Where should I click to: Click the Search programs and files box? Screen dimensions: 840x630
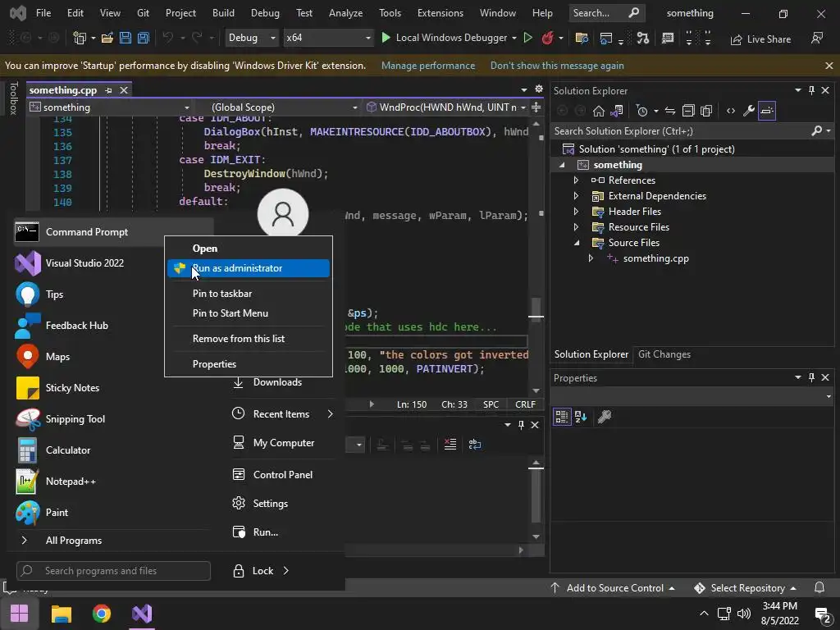tap(113, 571)
